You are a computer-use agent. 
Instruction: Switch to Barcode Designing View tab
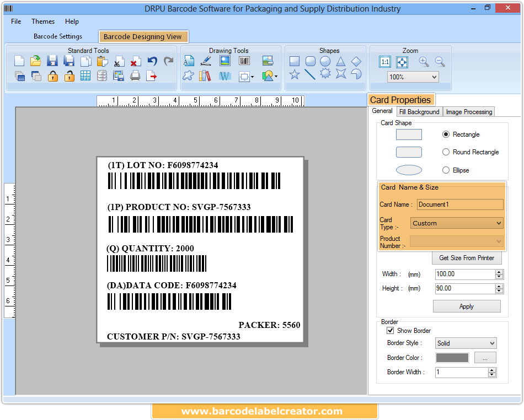[x=143, y=37]
